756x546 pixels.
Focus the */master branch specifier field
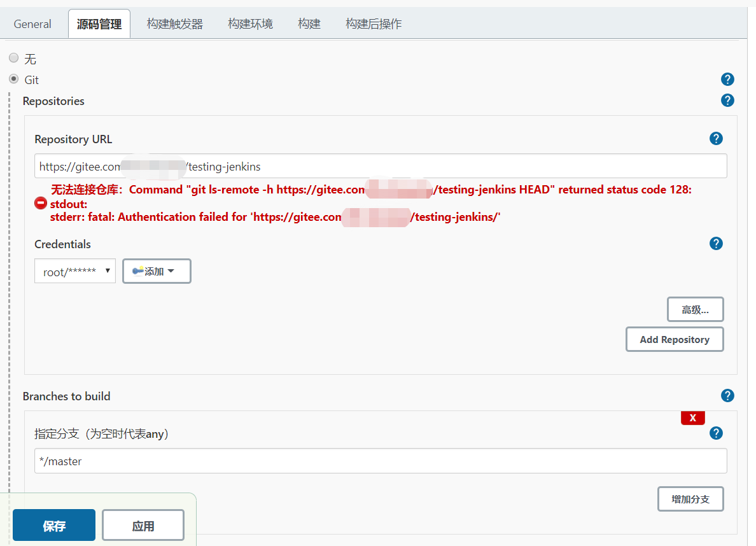click(x=381, y=461)
